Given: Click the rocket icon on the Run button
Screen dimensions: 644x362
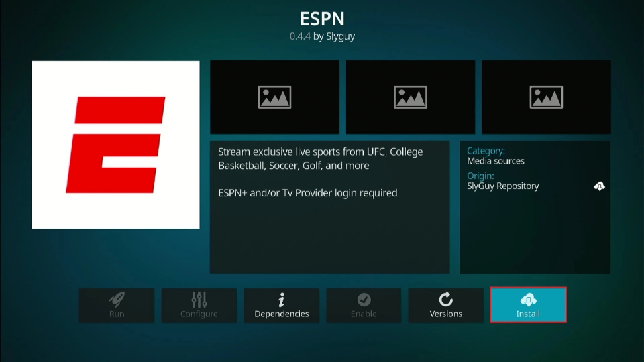Looking at the screenshot, I should tap(117, 300).
